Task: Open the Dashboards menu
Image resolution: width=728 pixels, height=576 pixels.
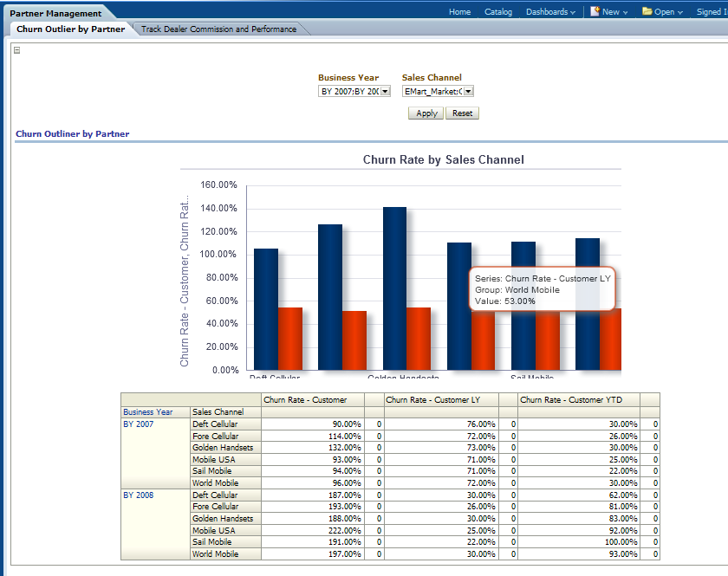Action: point(550,12)
